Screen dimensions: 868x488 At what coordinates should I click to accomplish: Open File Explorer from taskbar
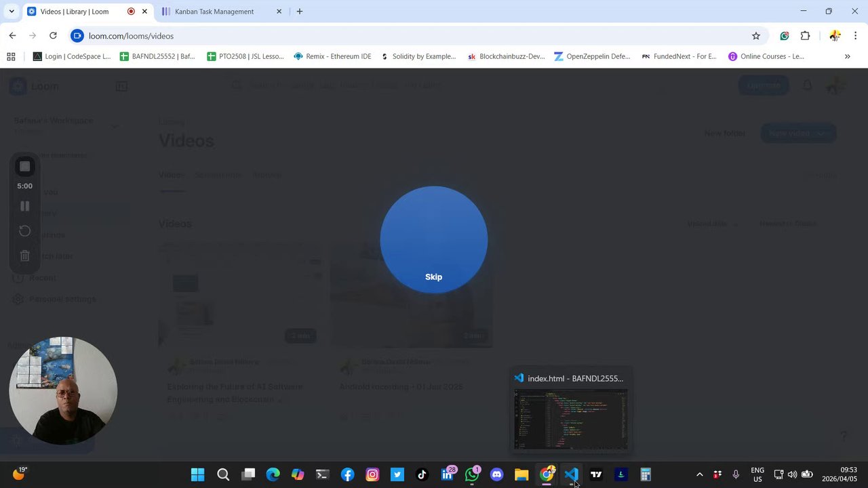[521, 474]
